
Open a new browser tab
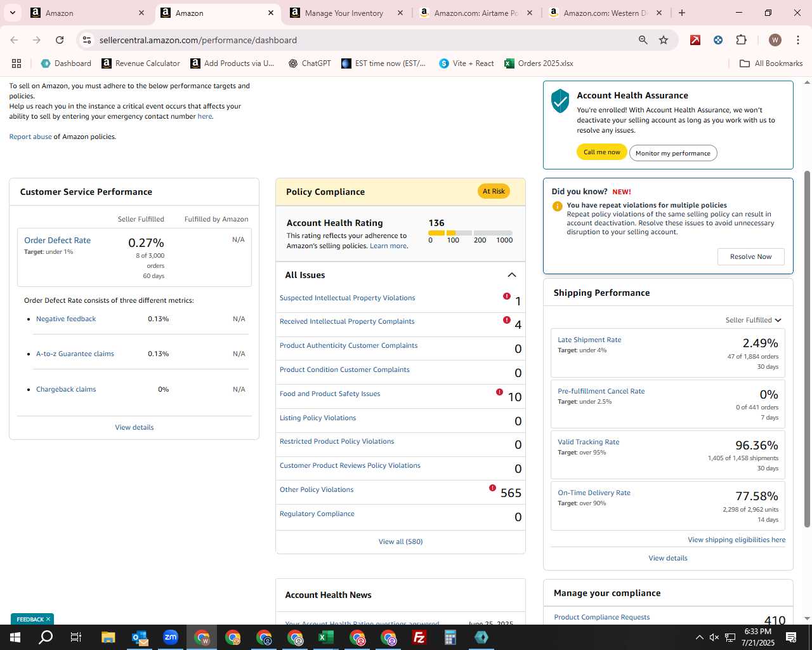(682, 13)
